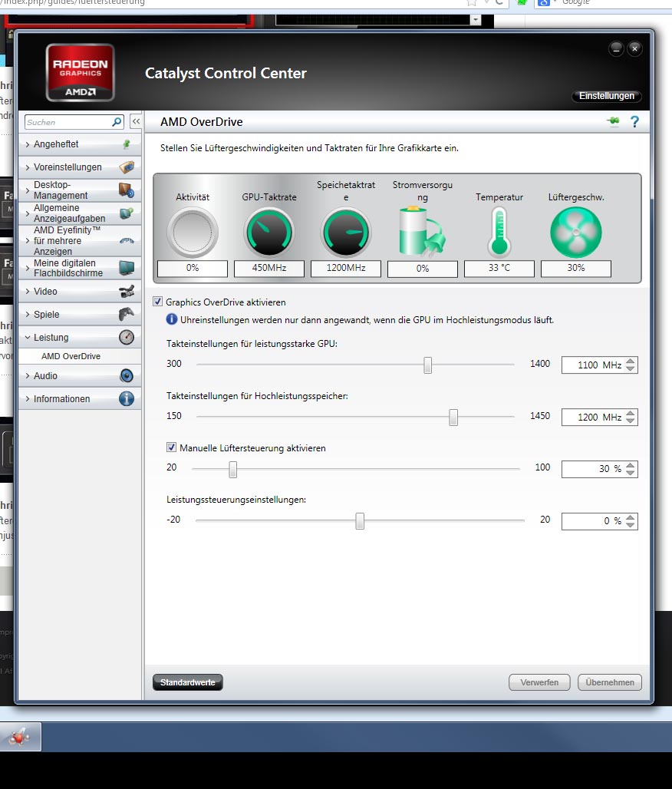Screen dimensions: 672x789
Task: Uncheck Graphics OverDrive aktivieren
Action: [x=157, y=302]
